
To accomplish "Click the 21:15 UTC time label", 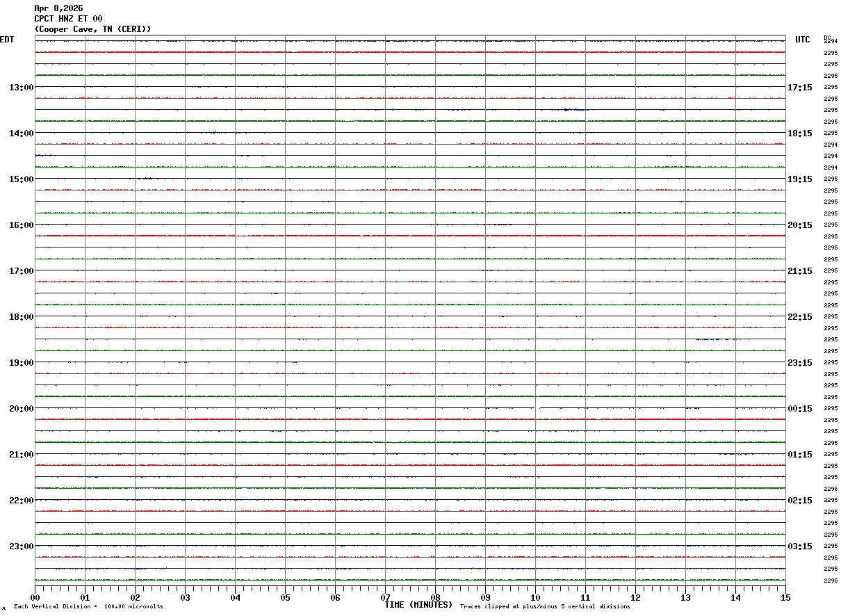I will [800, 271].
